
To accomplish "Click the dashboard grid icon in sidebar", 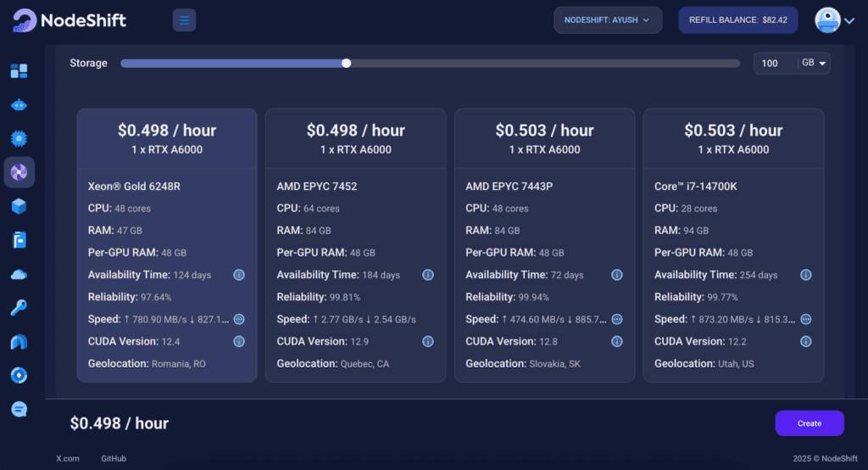I will pos(19,71).
